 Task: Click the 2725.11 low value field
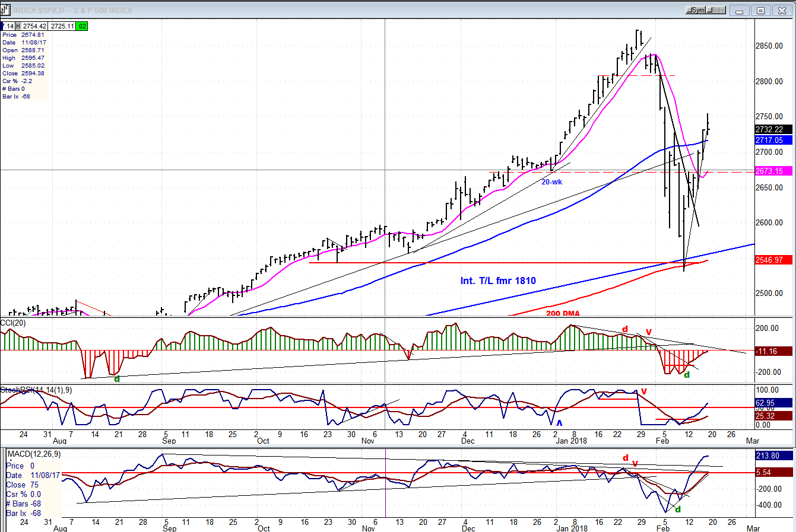(62, 26)
